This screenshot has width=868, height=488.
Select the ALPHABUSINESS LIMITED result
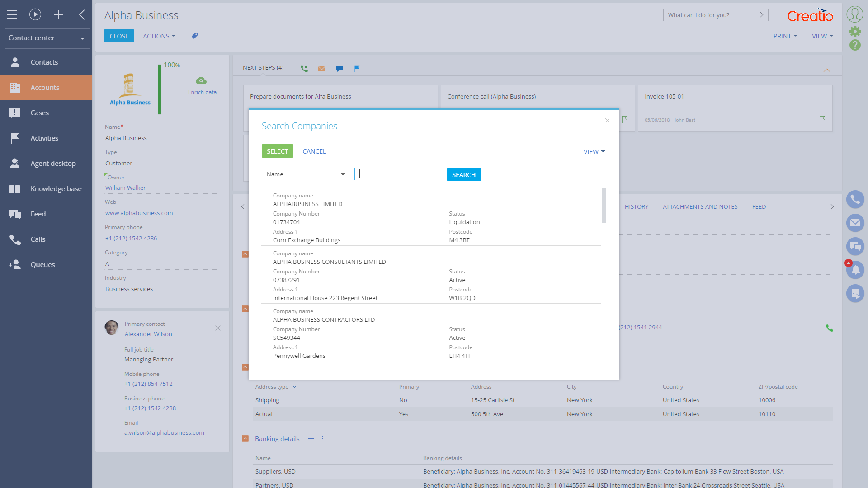(431, 217)
